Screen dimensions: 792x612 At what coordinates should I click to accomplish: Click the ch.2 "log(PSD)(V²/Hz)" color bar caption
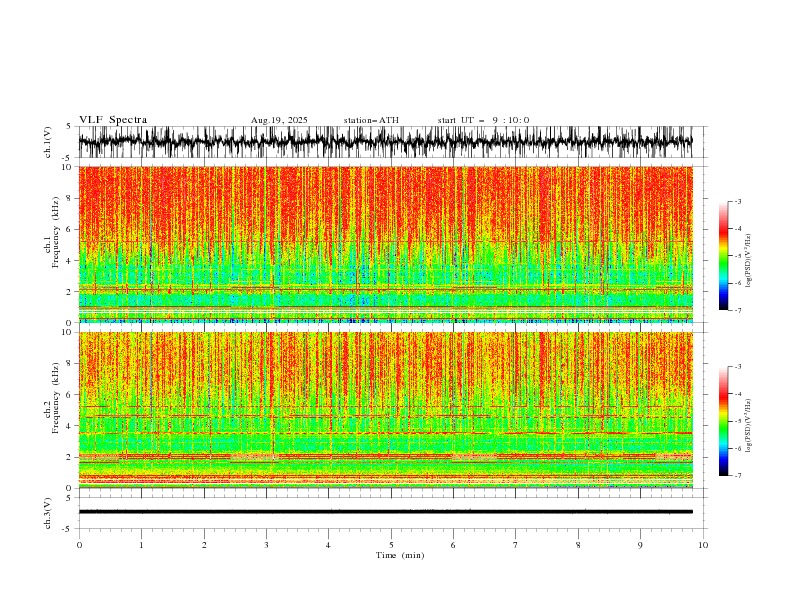(749, 426)
